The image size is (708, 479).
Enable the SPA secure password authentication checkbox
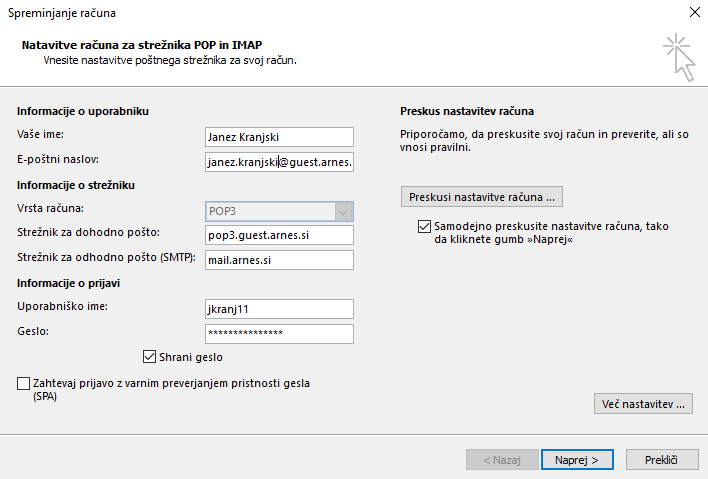click(x=23, y=383)
